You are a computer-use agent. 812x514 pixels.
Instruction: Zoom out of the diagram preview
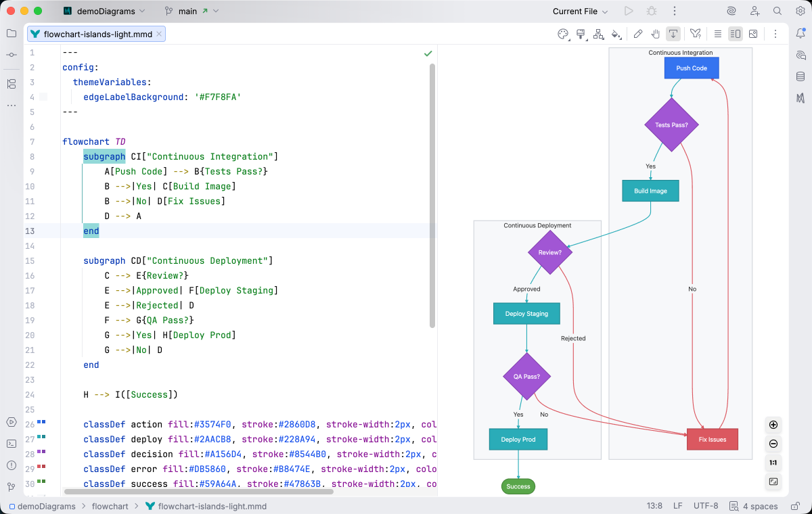coord(773,444)
